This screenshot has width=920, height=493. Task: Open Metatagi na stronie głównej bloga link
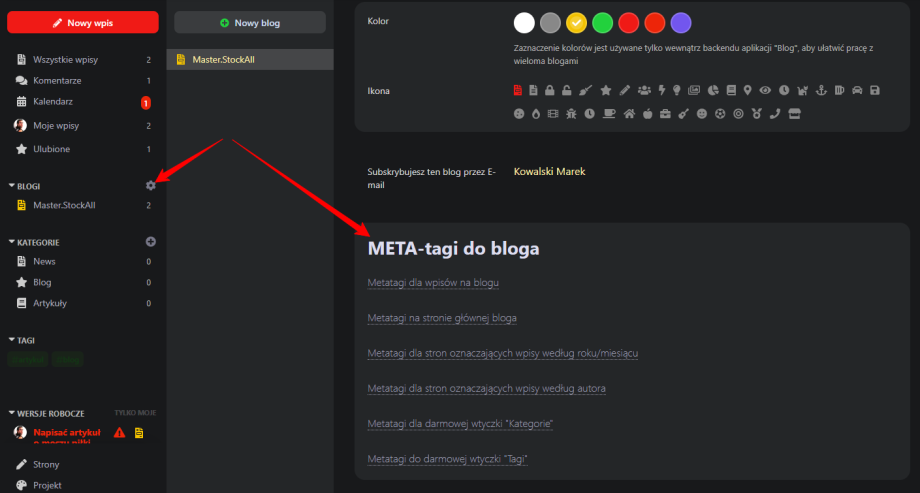point(442,317)
